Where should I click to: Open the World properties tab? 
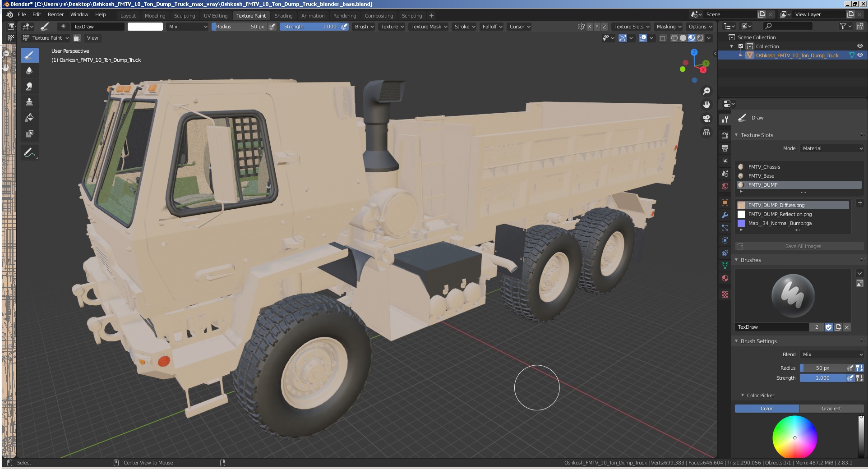pos(725,186)
